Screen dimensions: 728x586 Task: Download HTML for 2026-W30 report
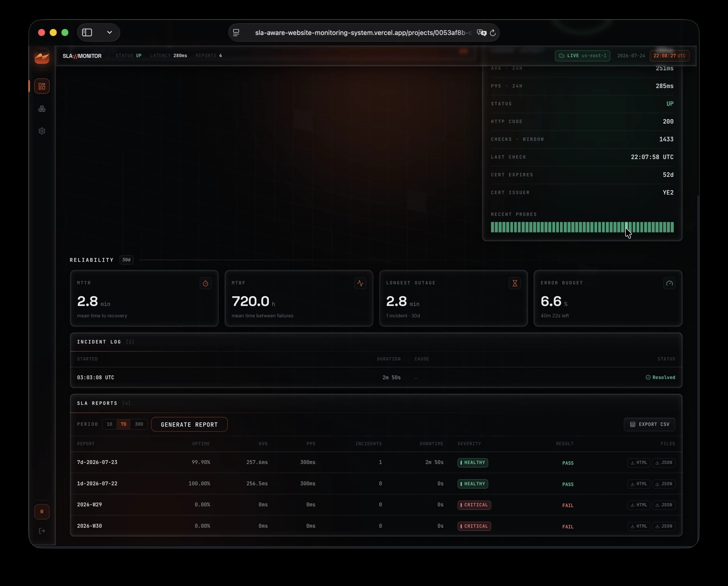[x=638, y=526]
